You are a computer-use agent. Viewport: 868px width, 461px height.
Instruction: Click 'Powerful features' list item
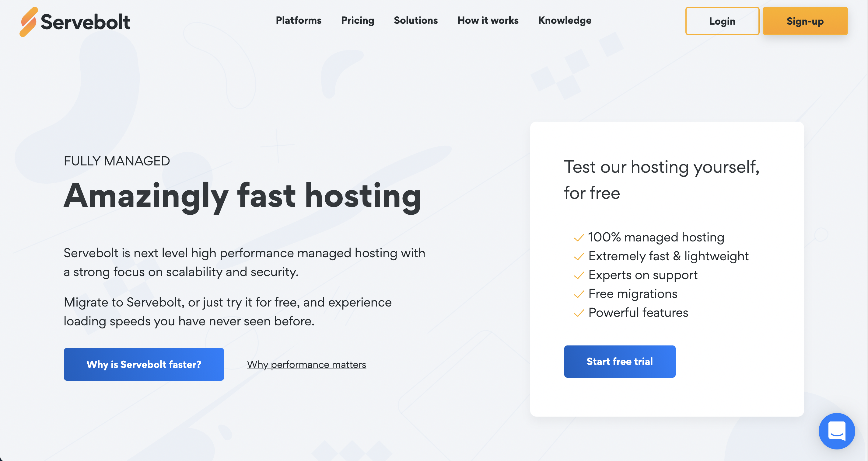[638, 313]
